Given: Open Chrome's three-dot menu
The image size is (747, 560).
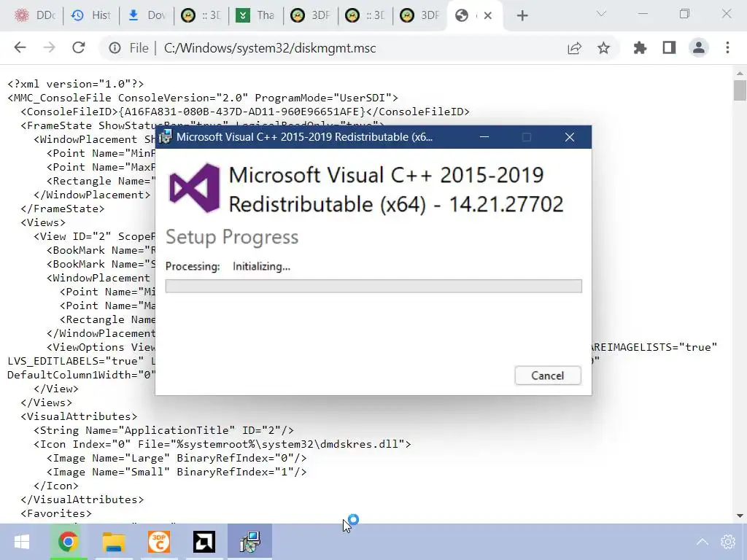Looking at the screenshot, I should [727, 47].
